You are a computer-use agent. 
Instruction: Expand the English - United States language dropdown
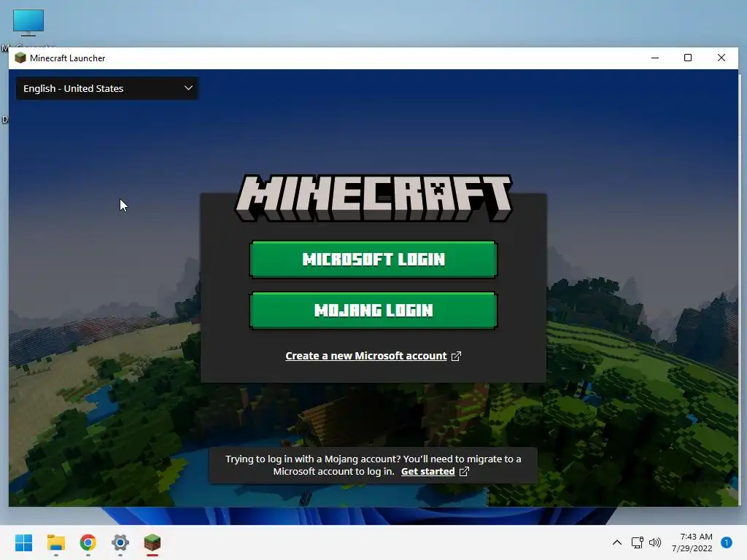[107, 88]
